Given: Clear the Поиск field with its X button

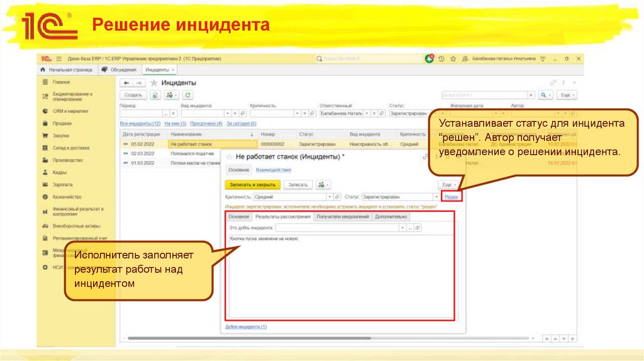Looking at the screenshot, I should point(531,95).
